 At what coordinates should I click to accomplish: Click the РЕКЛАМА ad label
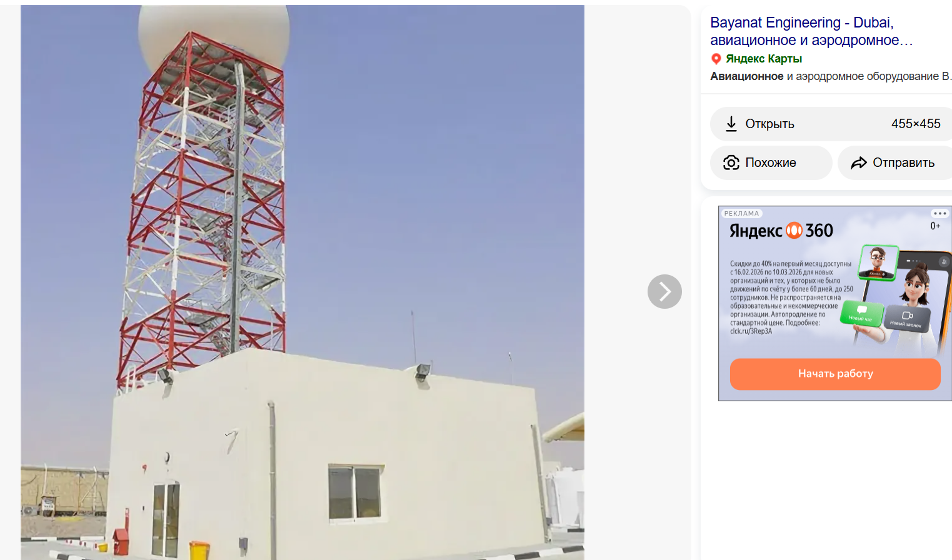(741, 214)
